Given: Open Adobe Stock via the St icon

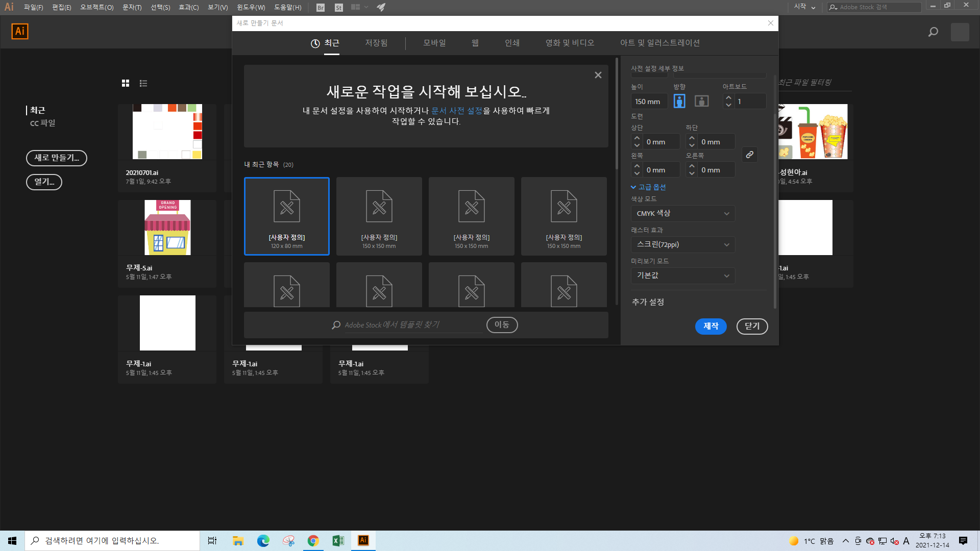Looking at the screenshot, I should (x=339, y=8).
